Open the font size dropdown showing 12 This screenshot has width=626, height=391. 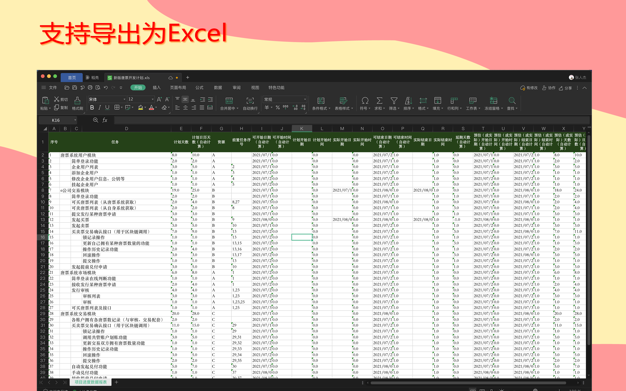click(x=141, y=99)
